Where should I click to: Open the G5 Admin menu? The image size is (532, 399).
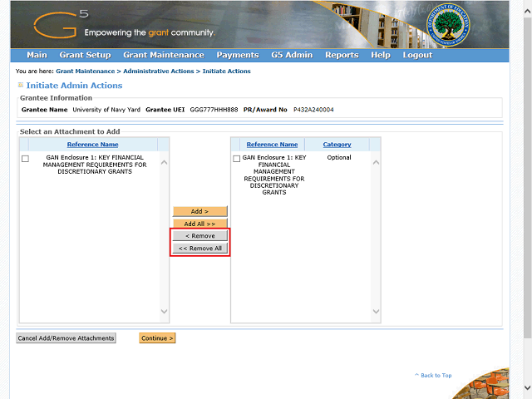pyautogui.click(x=292, y=55)
